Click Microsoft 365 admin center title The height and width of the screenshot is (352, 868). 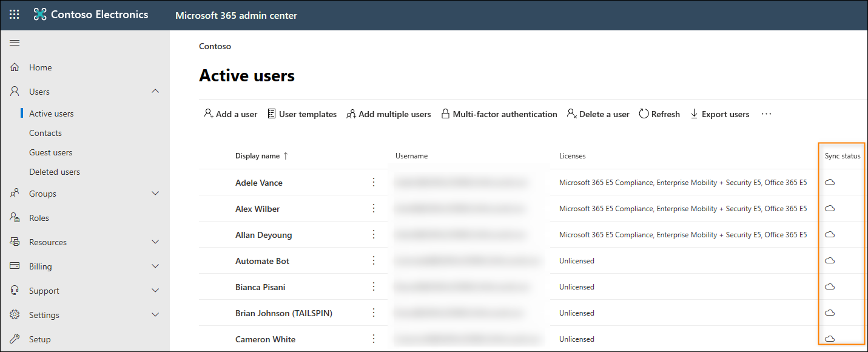(x=236, y=15)
